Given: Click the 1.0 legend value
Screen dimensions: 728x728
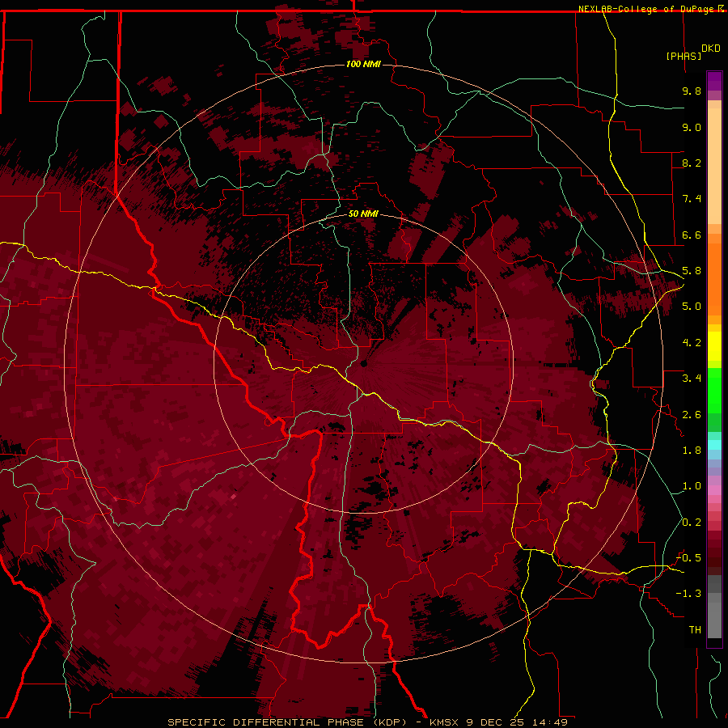Looking at the screenshot, I should 692,486.
